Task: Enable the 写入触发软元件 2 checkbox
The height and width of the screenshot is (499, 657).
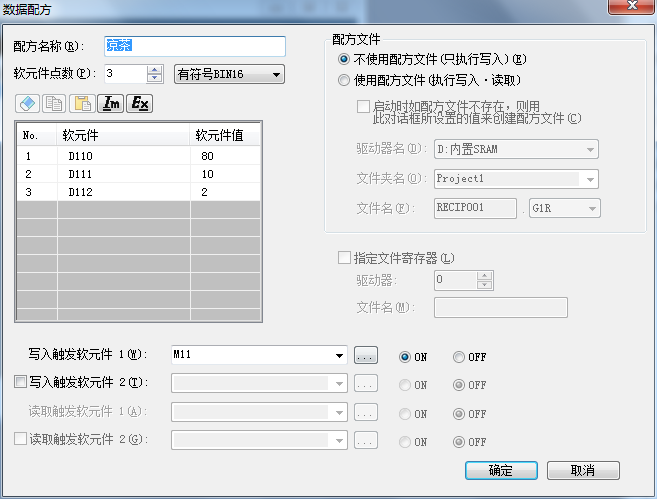Action: (x=21, y=383)
